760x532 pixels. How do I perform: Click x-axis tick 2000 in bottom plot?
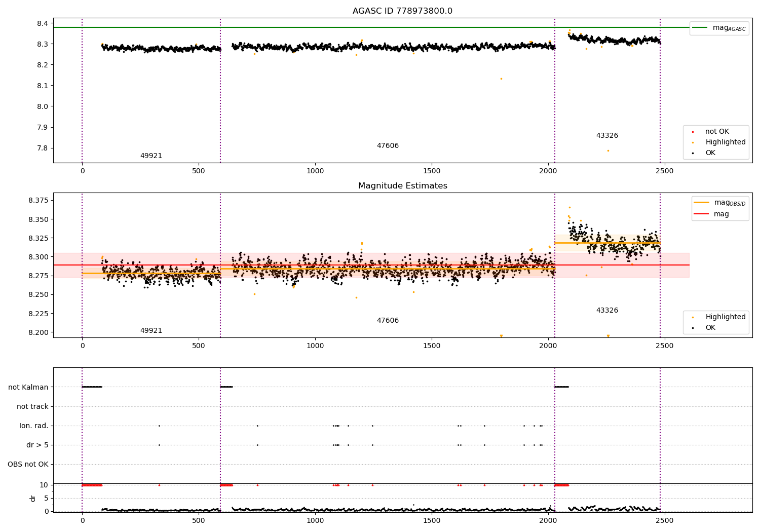(548, 520)
